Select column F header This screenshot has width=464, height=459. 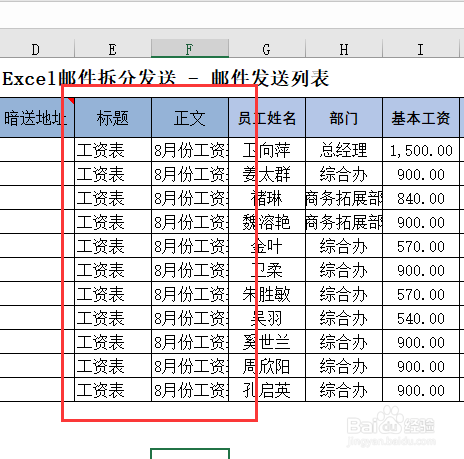190,49
